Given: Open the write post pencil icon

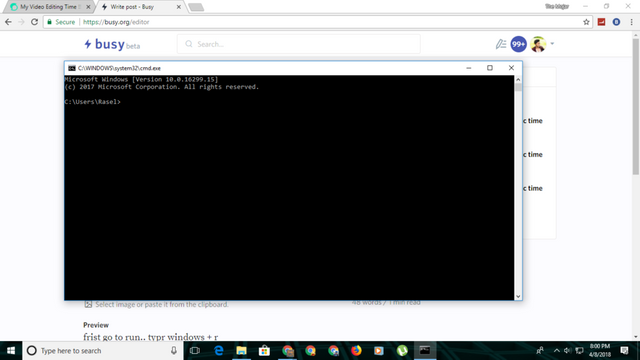Looking at the screenshot, I should click(501, 44).
